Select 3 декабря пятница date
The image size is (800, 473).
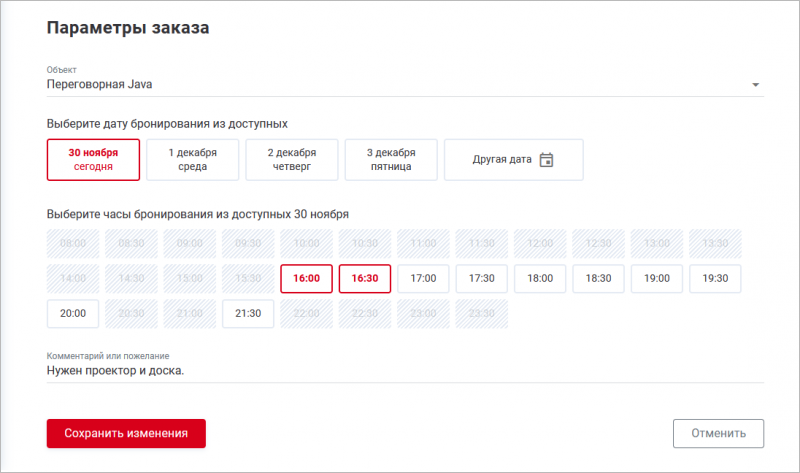click(391, 160)
